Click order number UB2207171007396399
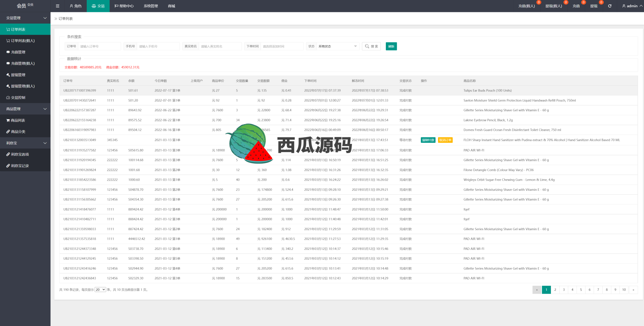The height and width of the screenshot is (326, 644). (x=80, y=91)
